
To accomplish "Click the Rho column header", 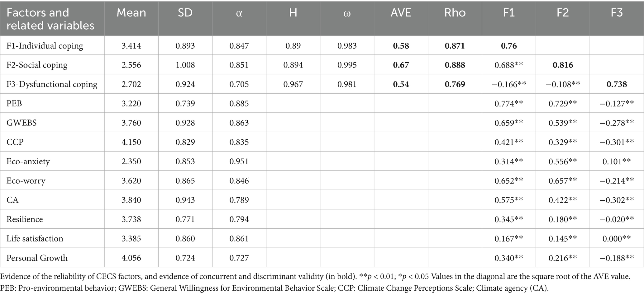I will click(x=455, y=13).
